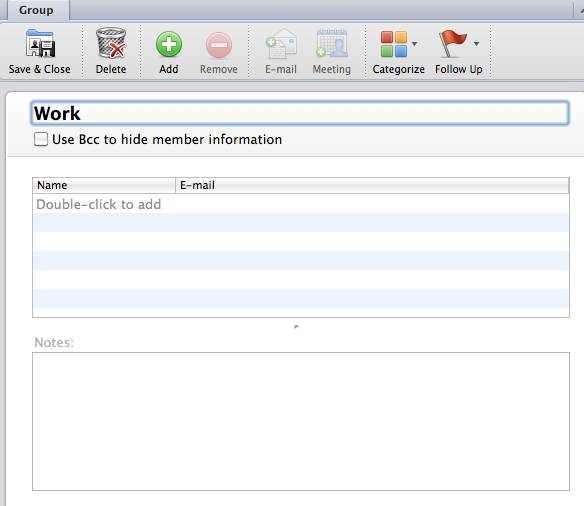
Task: Select the Double-click to add row
Action: tap(301, 204)
